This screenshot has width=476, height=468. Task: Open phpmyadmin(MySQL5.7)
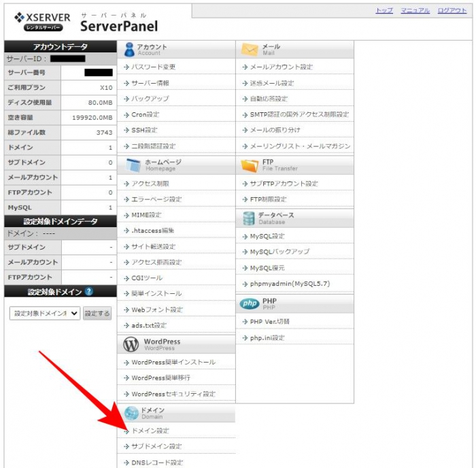290,284
